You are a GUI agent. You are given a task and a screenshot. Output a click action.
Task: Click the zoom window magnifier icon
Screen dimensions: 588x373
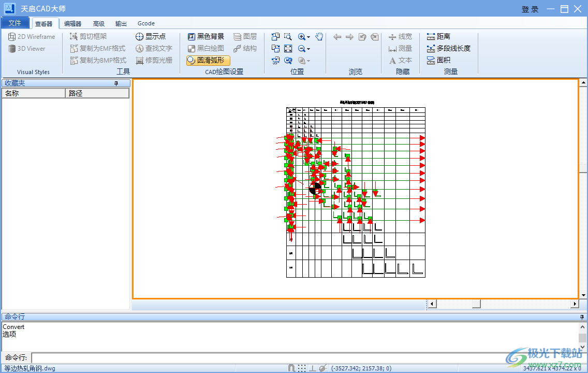[288, 37]
